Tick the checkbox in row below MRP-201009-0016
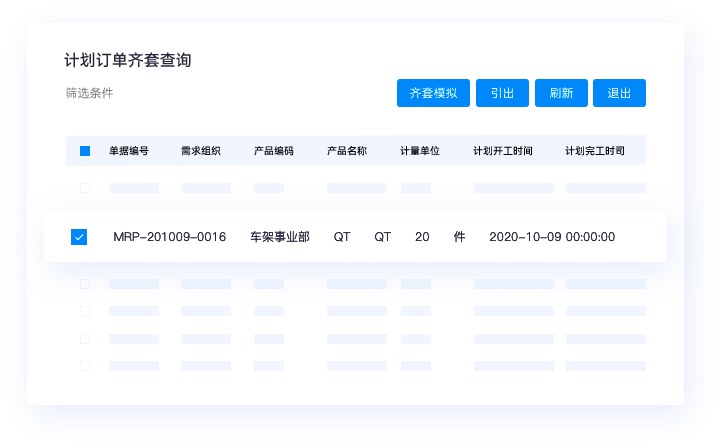The width and height of the screenshot is (721, 446). click(x=85, y=284)
